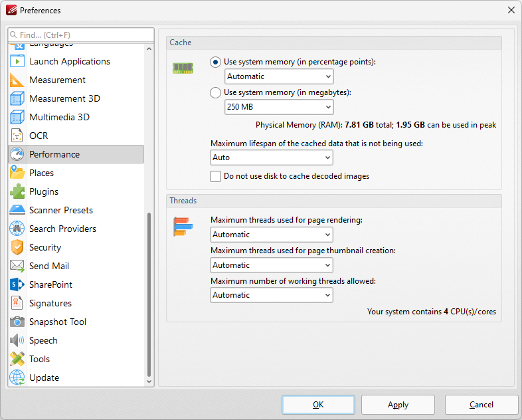Open working threads allowed dropdown

(272, 295)
